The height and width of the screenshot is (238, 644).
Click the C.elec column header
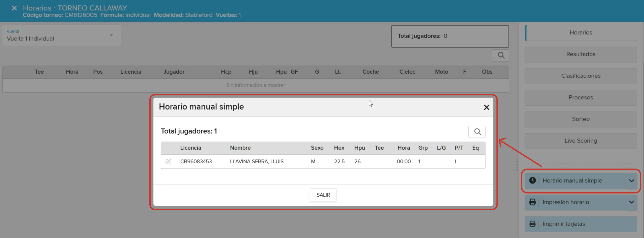point(407,72)
